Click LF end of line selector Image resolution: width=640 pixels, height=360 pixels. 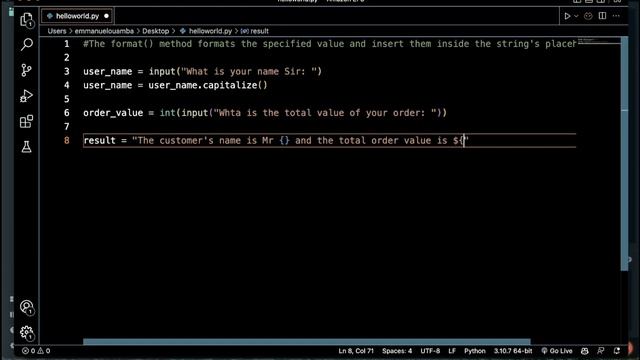coord(452,351)
